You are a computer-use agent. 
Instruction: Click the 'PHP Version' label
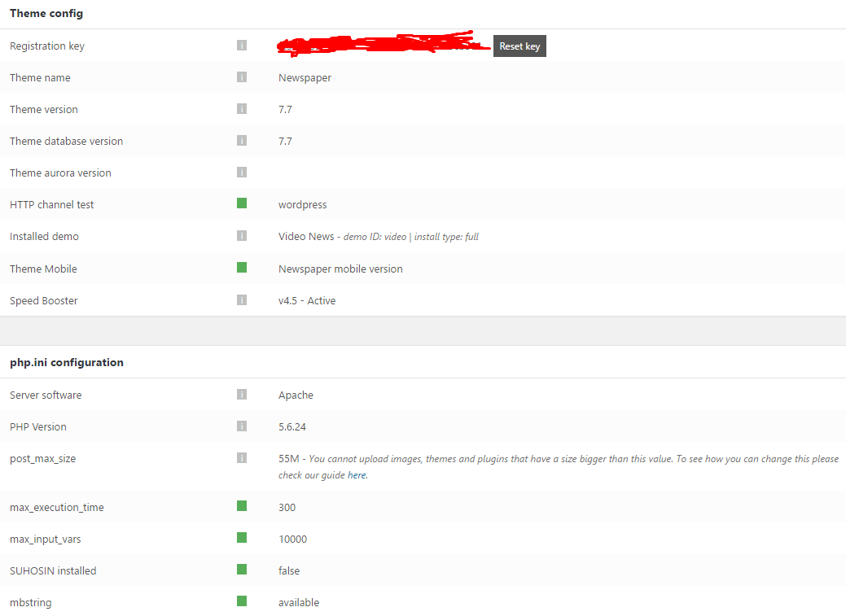pyautogui.click(x=37, y=426)
